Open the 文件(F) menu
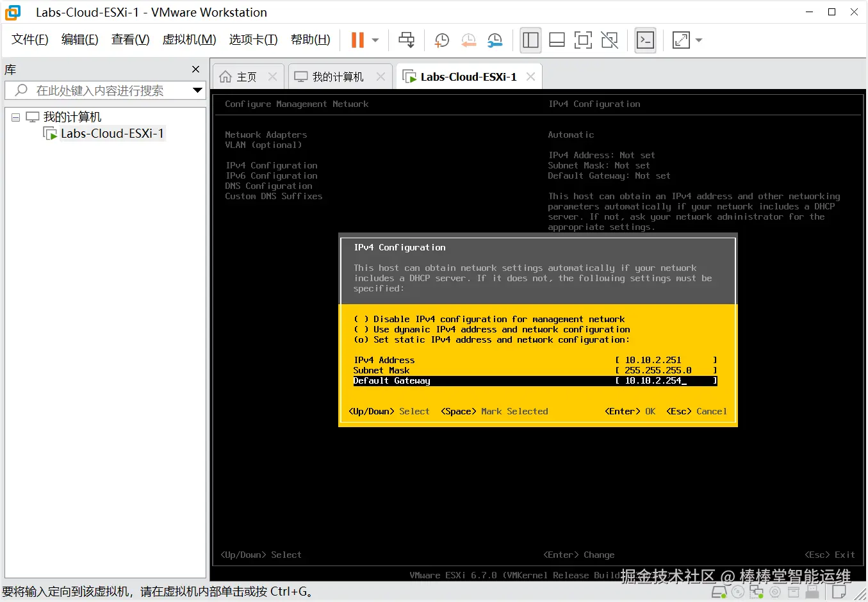Viewport: 868px width, 602px height. tap(30, 40)
